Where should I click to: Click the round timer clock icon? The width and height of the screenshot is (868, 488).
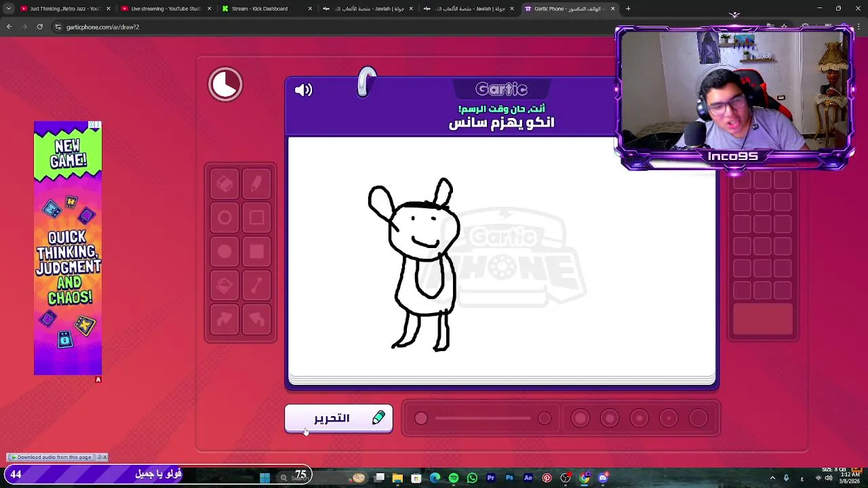(x=225, y=85)
